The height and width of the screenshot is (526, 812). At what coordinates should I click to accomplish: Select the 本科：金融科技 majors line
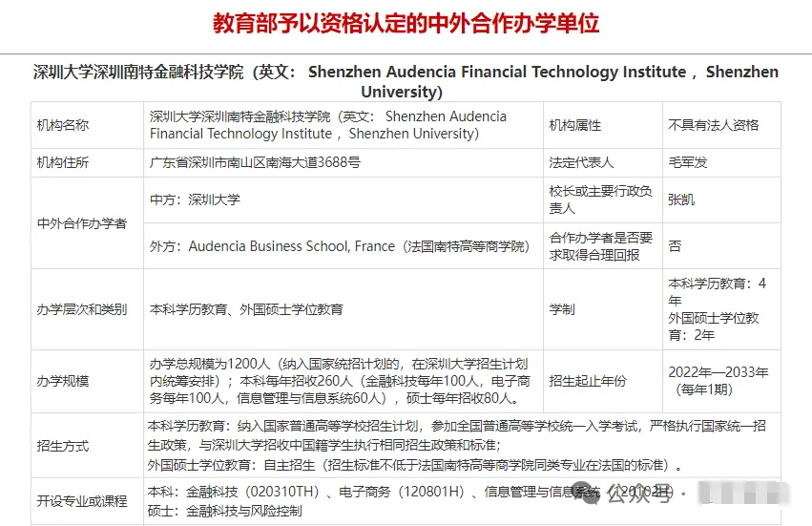tap(410, 492)
